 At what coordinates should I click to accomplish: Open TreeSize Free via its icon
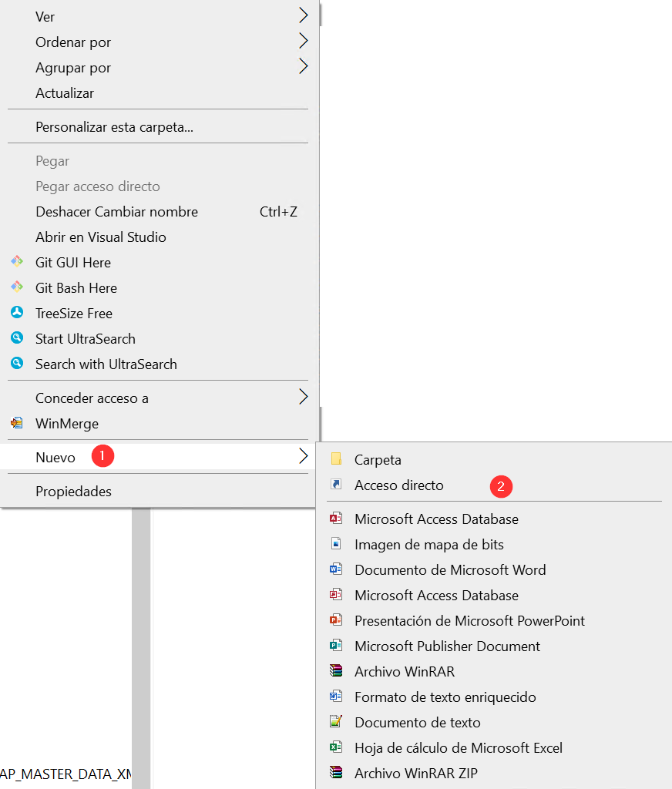tap(17, 313)
